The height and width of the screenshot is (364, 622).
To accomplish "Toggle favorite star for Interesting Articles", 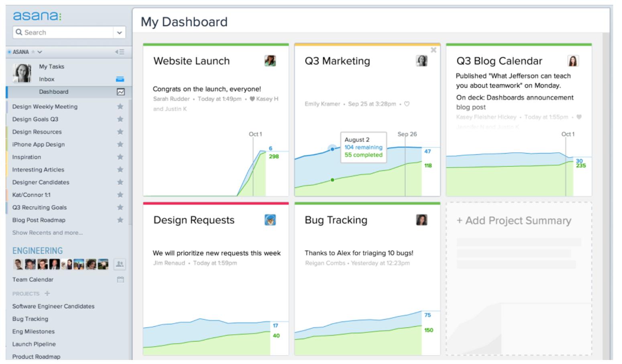I will pyautogui.click(x=120, y=170).
